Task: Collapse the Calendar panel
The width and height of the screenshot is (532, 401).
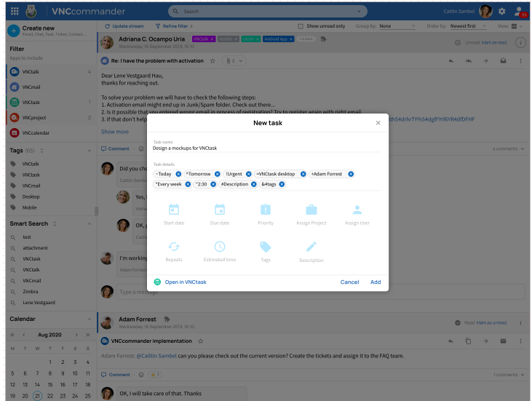Action: click(x=90, y=319)
